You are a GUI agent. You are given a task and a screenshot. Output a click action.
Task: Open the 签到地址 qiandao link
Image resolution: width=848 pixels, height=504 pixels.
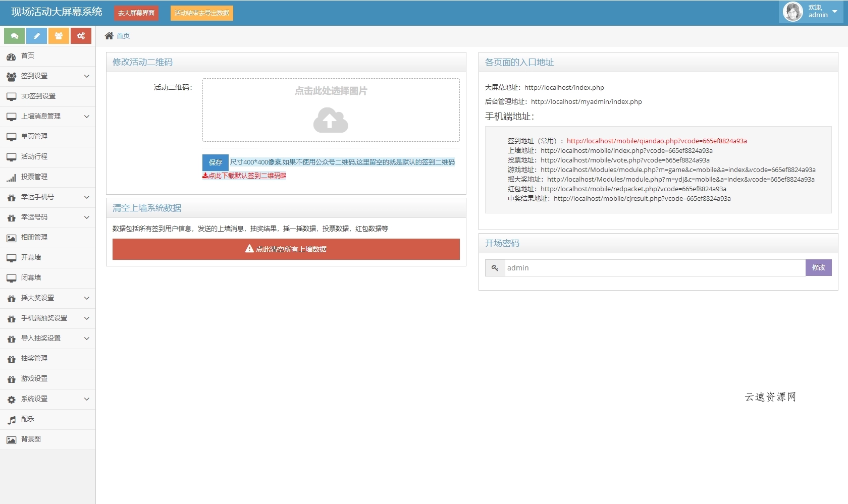[x=657, y=141]
